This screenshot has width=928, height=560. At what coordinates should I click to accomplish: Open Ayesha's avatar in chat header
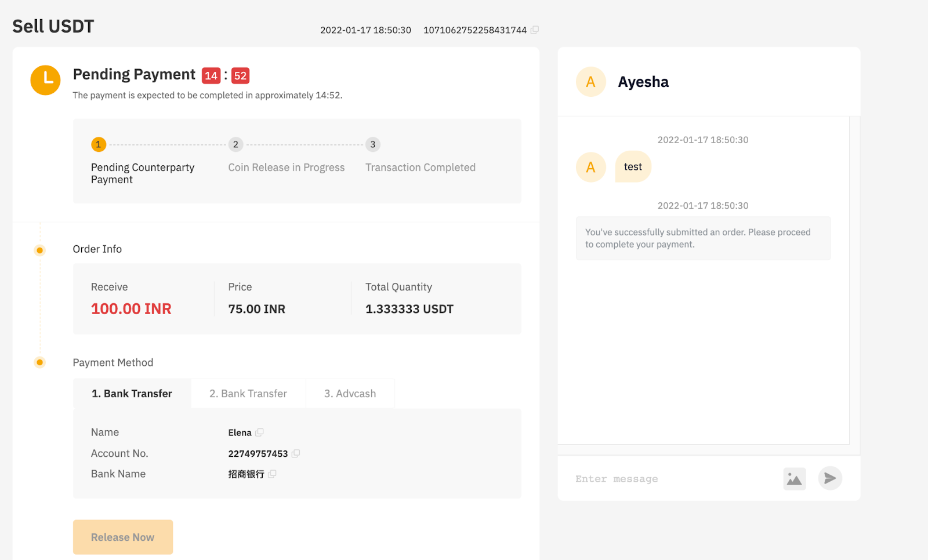coord(591,82)
